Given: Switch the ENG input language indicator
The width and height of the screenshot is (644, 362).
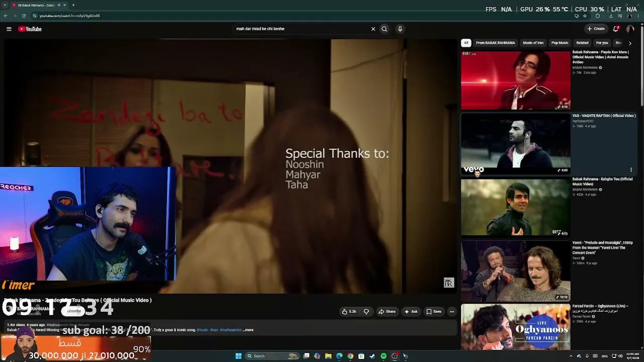Looking at the screenshot, I should pos(604,356).
